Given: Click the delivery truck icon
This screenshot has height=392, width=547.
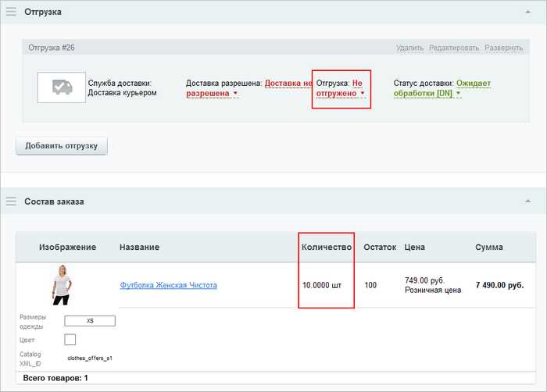Looking at the screenshot, I should click(x=62, y=87).
